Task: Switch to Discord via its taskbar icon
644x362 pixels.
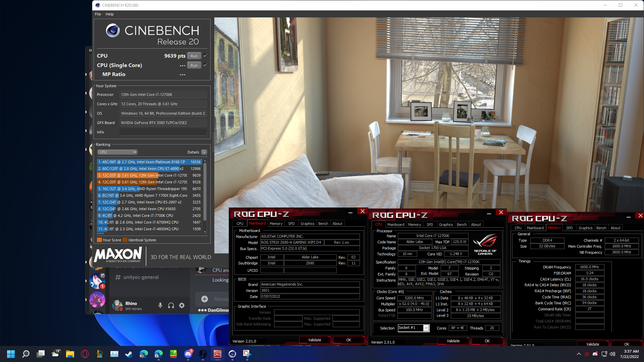Action: (188, 354)
